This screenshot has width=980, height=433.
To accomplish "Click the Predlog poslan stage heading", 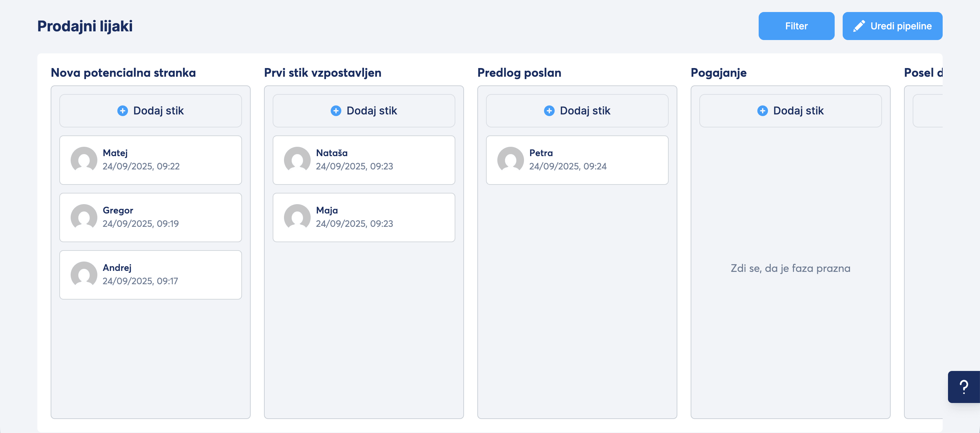I will (519, 73).
